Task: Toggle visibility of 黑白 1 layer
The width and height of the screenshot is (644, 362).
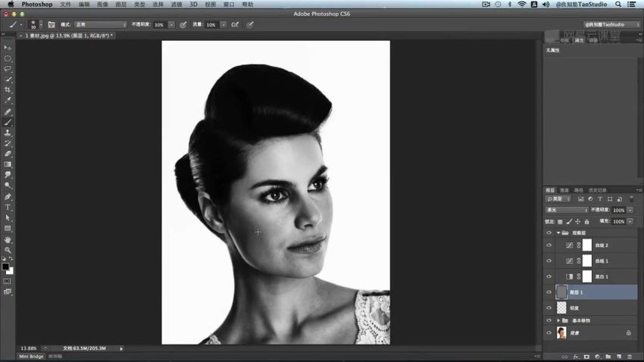Action: pyautogui.click(x=549, y=276)
